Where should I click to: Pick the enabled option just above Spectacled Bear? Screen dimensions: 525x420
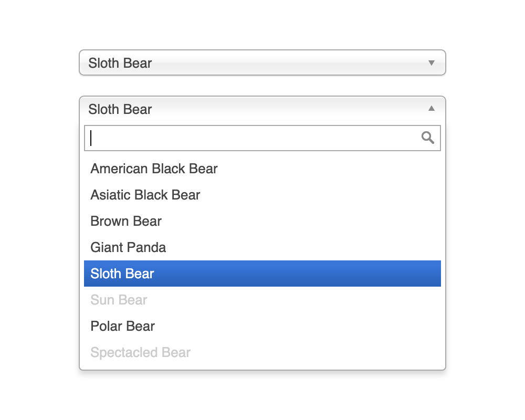(x=122, y=326)
